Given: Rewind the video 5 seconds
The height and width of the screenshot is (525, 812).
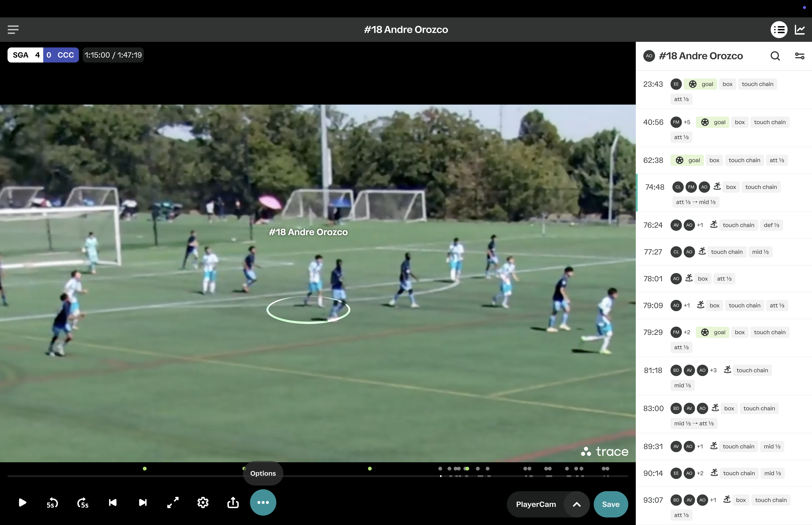Looking at the screenshot, I should click(52, 503).
